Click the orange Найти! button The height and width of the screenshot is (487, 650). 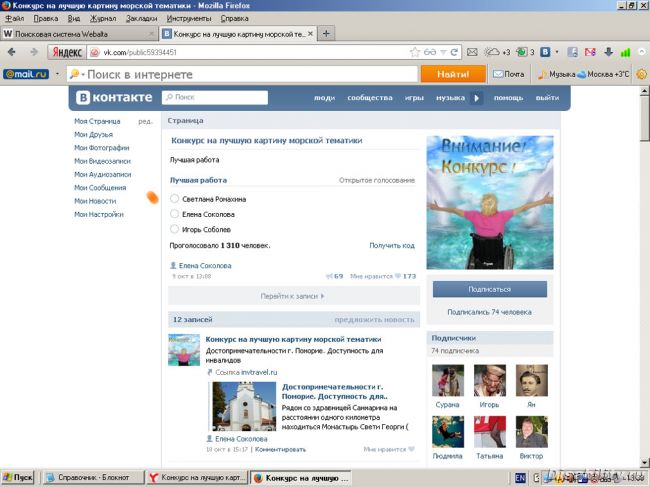453,74
